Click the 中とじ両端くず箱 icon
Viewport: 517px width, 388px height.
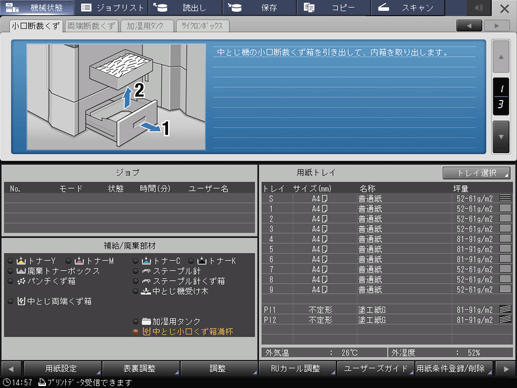tap(21, 301)
